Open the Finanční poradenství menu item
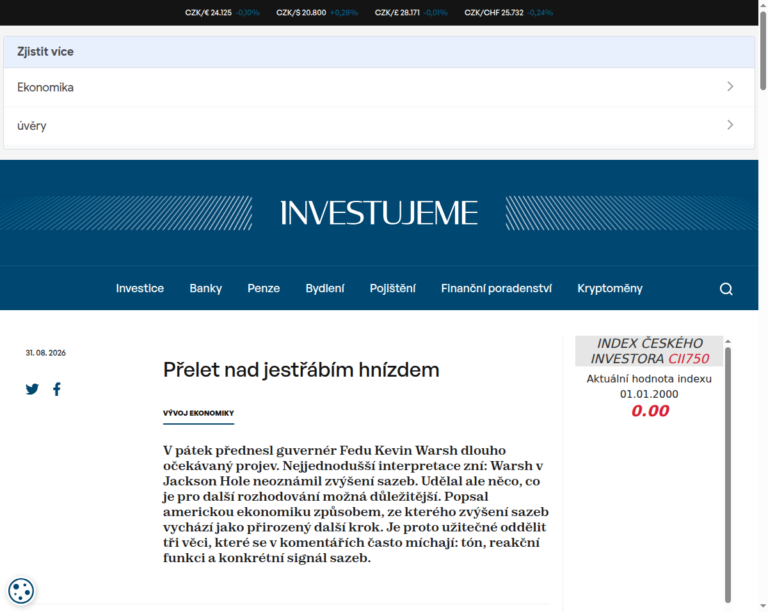 496,288
